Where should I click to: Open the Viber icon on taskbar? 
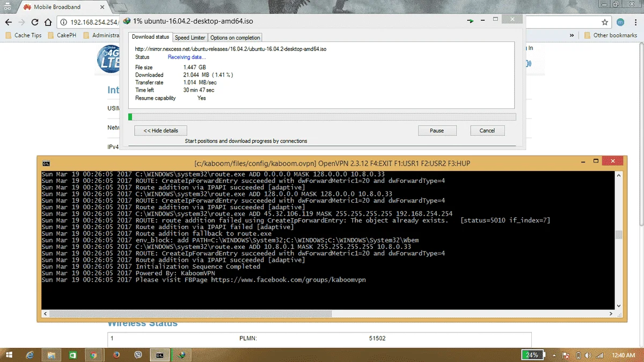[138, 354]
